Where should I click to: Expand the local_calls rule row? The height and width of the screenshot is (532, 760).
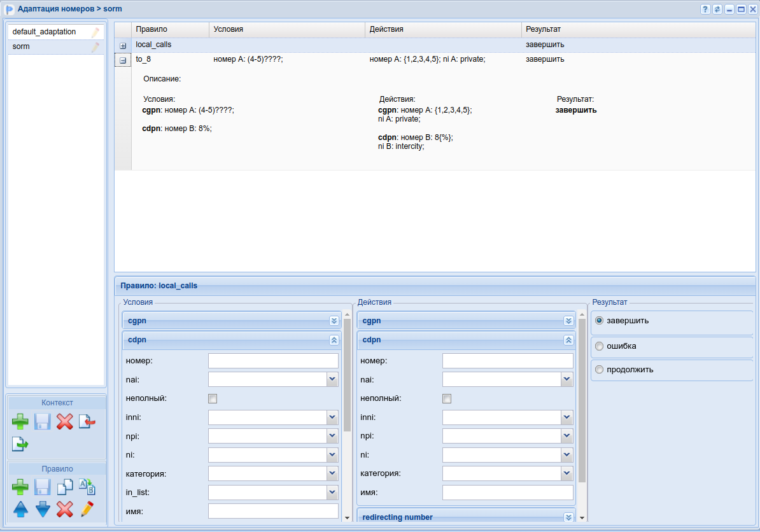[x=123, y=46]
